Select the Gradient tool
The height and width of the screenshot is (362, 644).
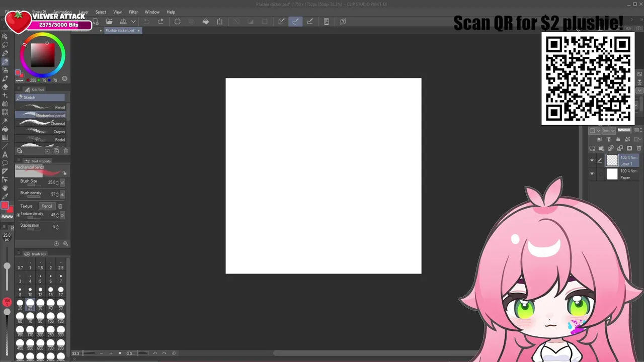coord(5,137)
